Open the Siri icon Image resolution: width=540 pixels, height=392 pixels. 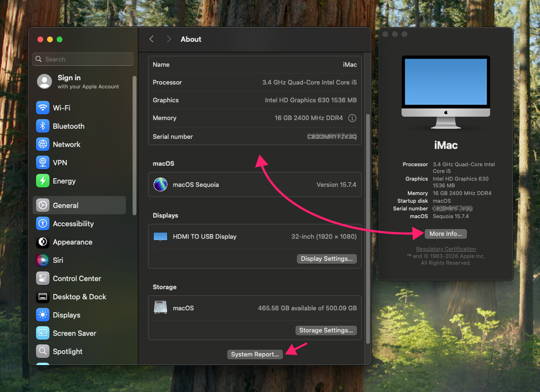[x=43, y=260]
